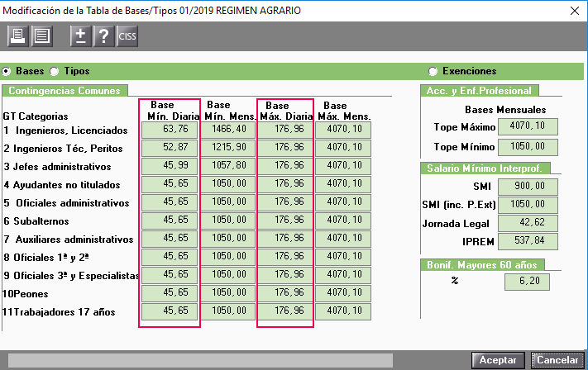Image resolution: width=588 pixels, height=370 pixels.
Task: Select the Bases radio button
Action: [x=7, y=71]
